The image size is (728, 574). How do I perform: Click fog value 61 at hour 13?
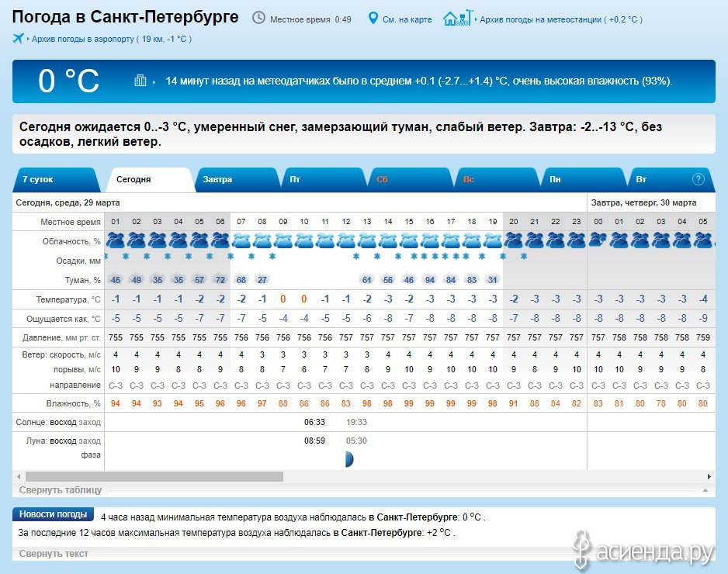[367, 280]
